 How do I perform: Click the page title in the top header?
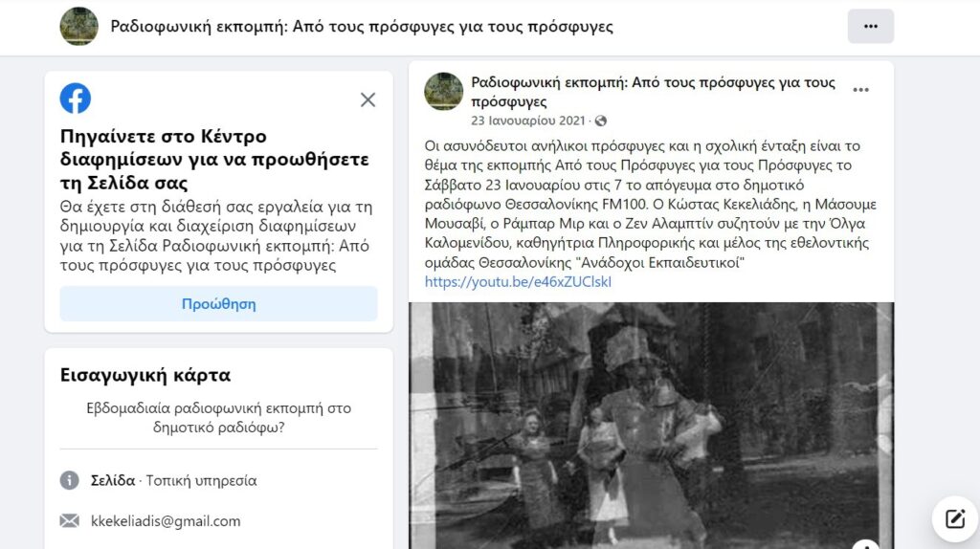click(x=362, y=27)
